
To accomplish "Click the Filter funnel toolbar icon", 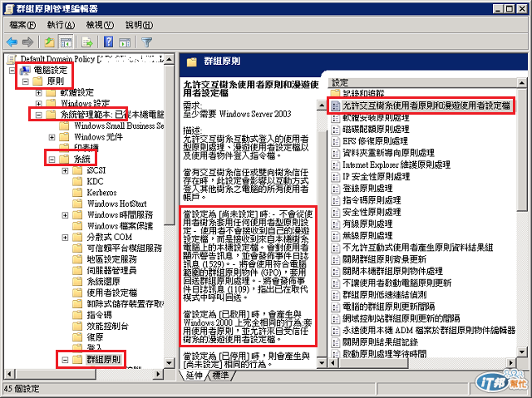I will pyautogui.click(x=146, y=42).
